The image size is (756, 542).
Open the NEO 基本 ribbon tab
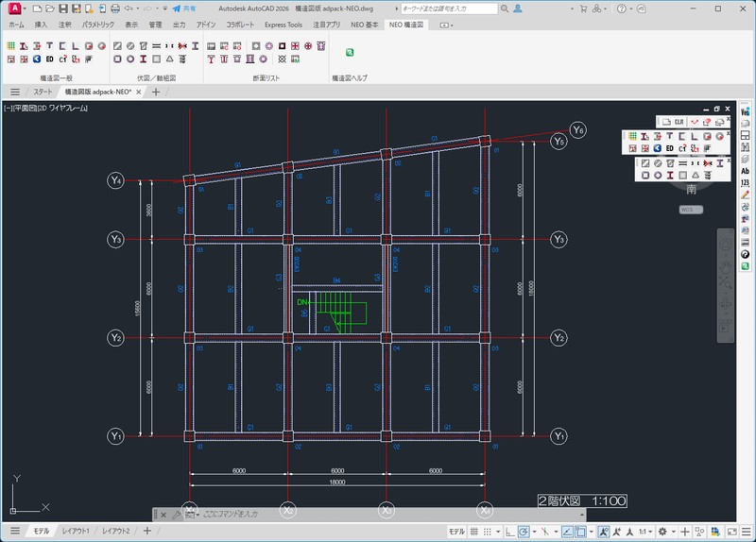point(365,25)
